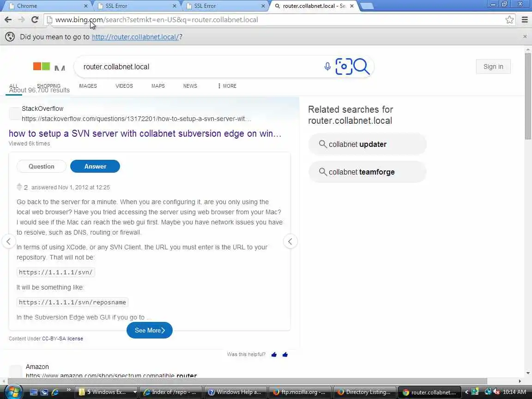Click the taskbar clock showing 10:14 AM

coord(514,392)
